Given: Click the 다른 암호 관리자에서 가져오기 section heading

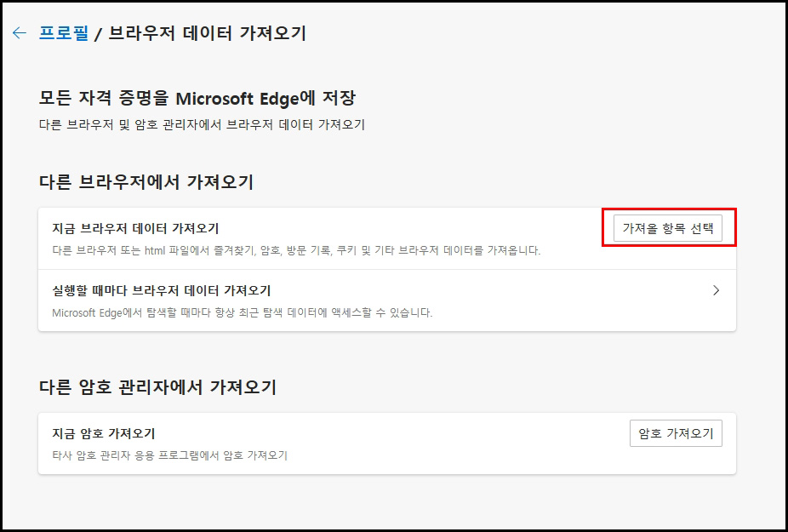Looking at the screenshot, I should point(157,386).
